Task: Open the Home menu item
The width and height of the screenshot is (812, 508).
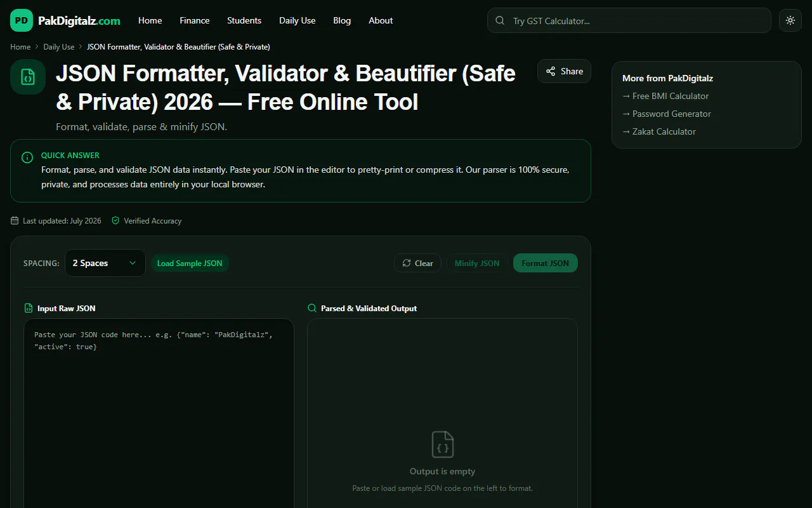Action: click(x=150, y=20)
